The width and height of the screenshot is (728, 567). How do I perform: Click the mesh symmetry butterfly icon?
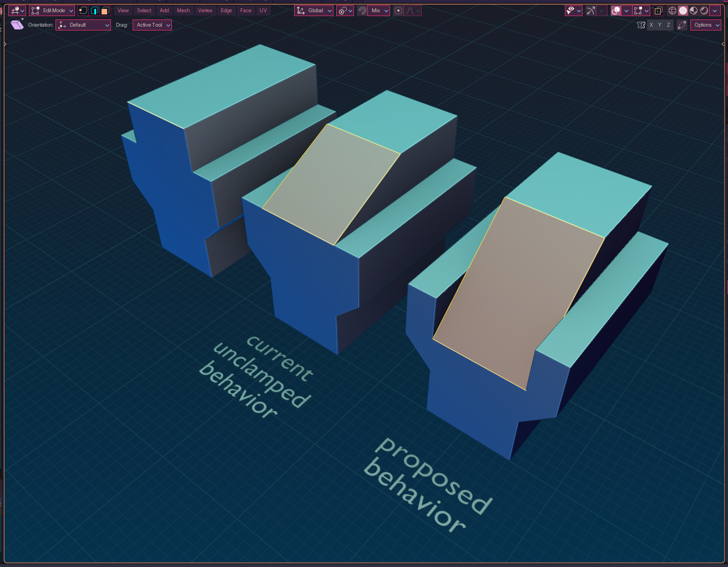(641, 25)
